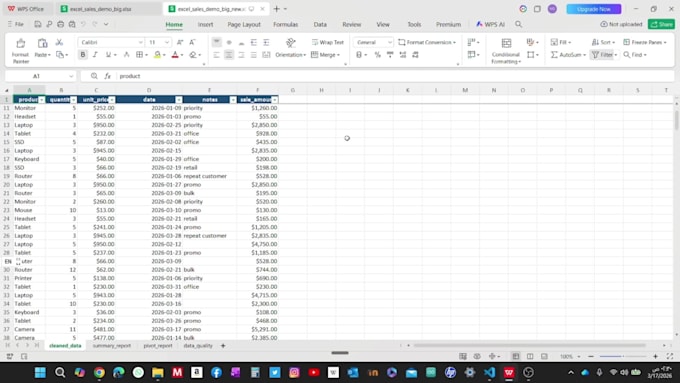Click the zoom out minus icon
Image resolution: width=680 pixels, height=383 pixels.
click(x=591, y=356)
